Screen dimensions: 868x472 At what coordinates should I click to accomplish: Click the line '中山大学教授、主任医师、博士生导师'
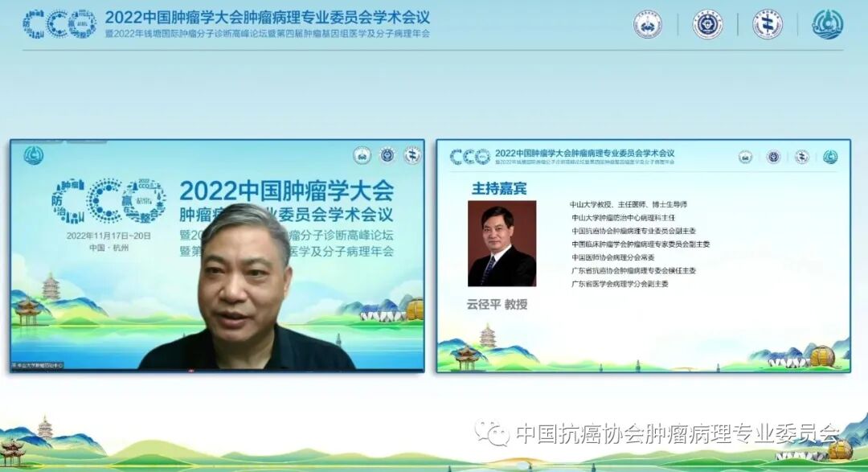click(628, 204)
